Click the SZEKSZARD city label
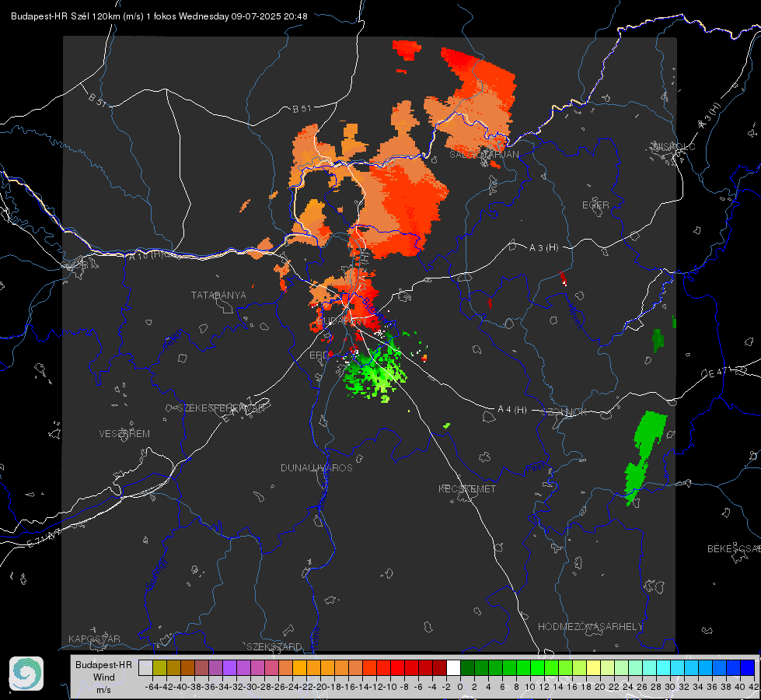This screenshot has height=700, width=761. point(274,646)
